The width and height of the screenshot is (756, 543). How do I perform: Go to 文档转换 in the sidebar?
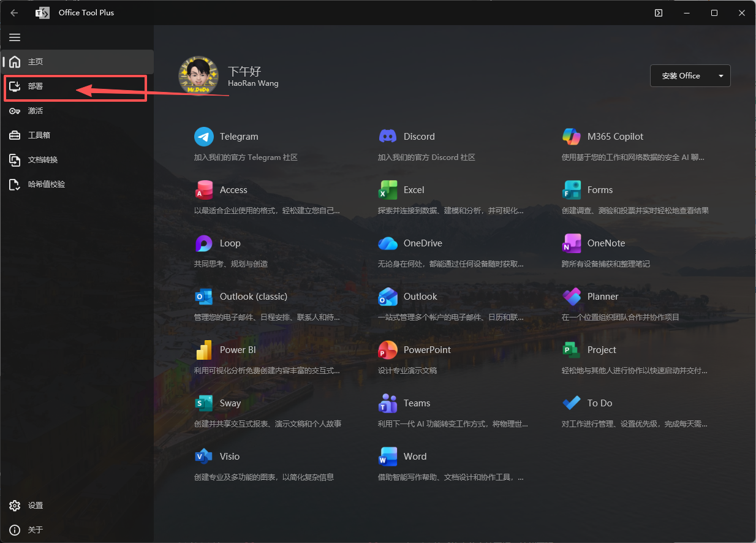[x=42, y=160]
